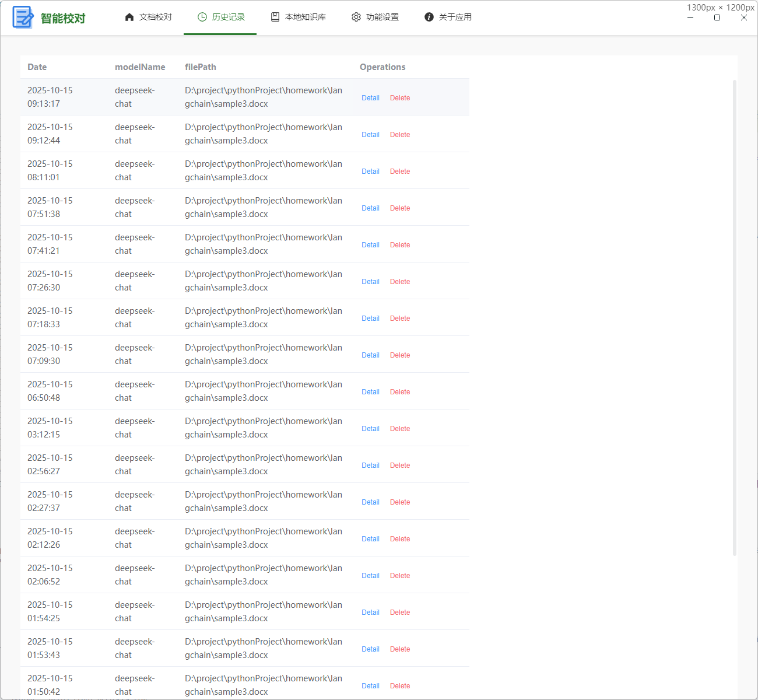758x700 pixels.
Task: Click the home icon beside 文档校对
Action: pyautogui.click(x=129, y=17)
